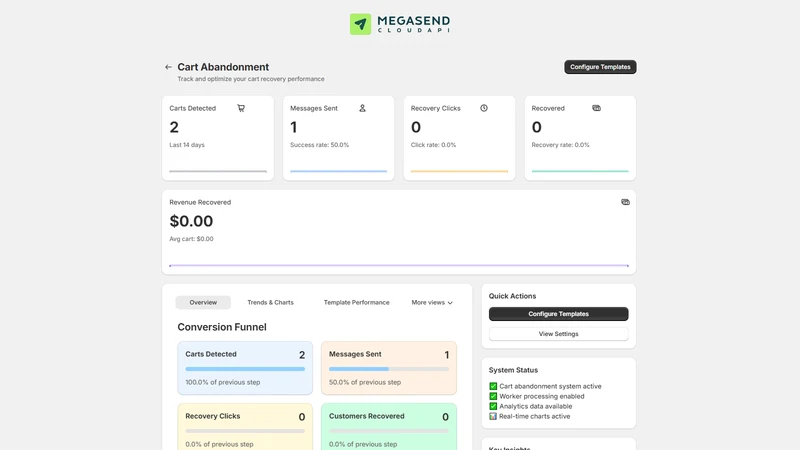The image size is (800, 450).
Task: Switch to the Trends & Charts tab
Action: click(x=270, y=303)
